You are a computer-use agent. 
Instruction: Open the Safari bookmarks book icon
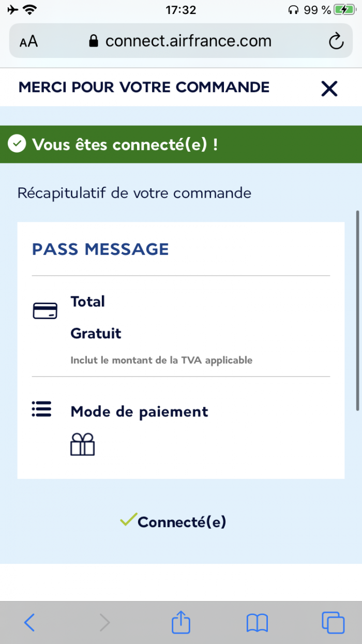tap(257, 623)
